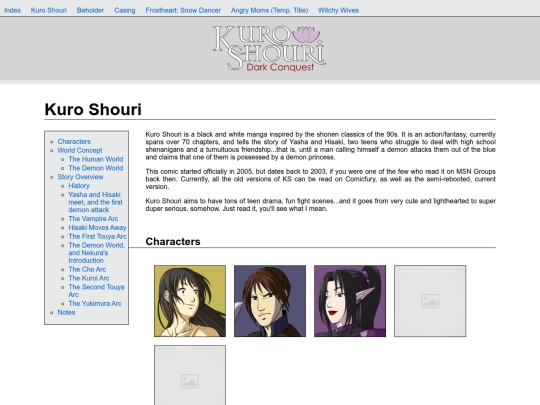Jump to Characters in the contents box
The width and height of the screenshot is (540, 405).
tap(74, 142)
